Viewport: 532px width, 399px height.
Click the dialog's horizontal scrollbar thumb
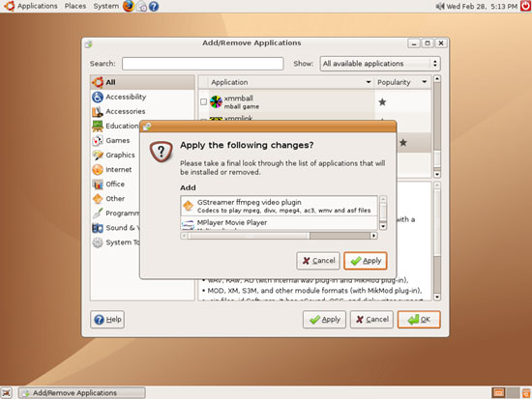249,236
